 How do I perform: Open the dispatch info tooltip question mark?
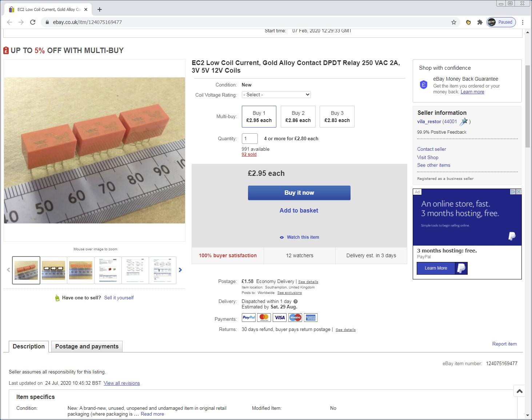coord(295,301)
